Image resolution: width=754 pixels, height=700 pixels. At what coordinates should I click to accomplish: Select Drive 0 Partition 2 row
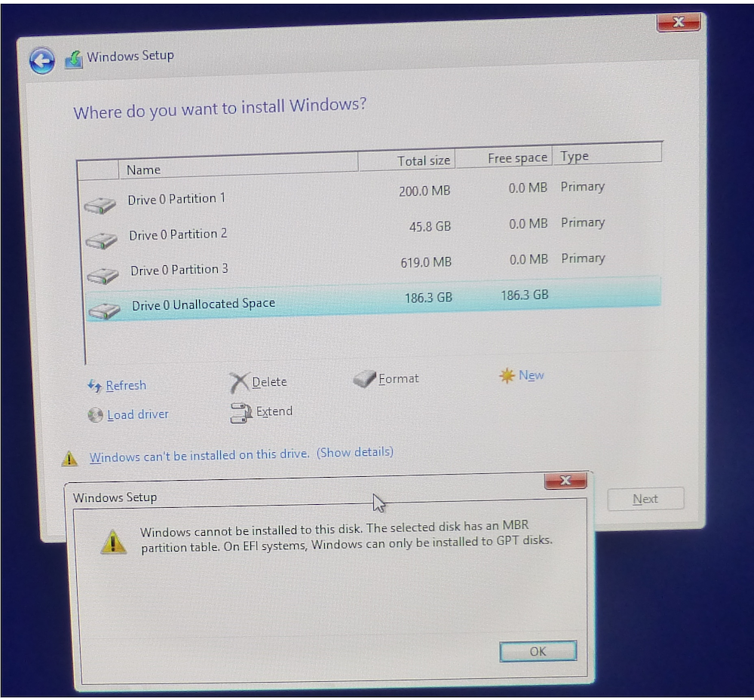tap(372, 230)
